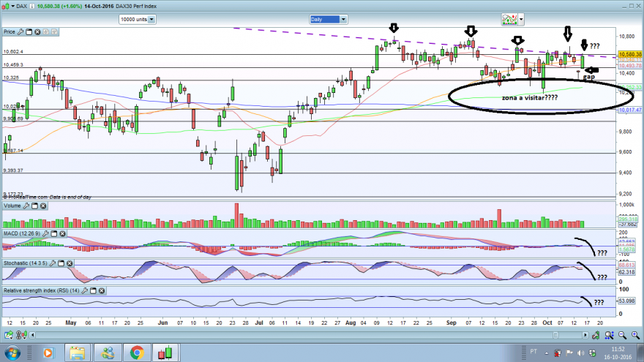Click candlestick chart icon in title bar
Screen dimensions: 644x362
point(5,6)
